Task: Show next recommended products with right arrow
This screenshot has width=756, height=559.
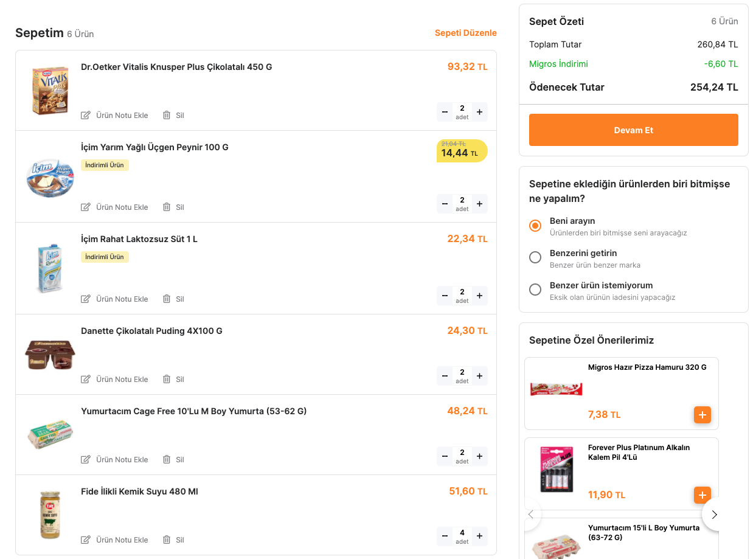Action: click(x=715, y=515)
